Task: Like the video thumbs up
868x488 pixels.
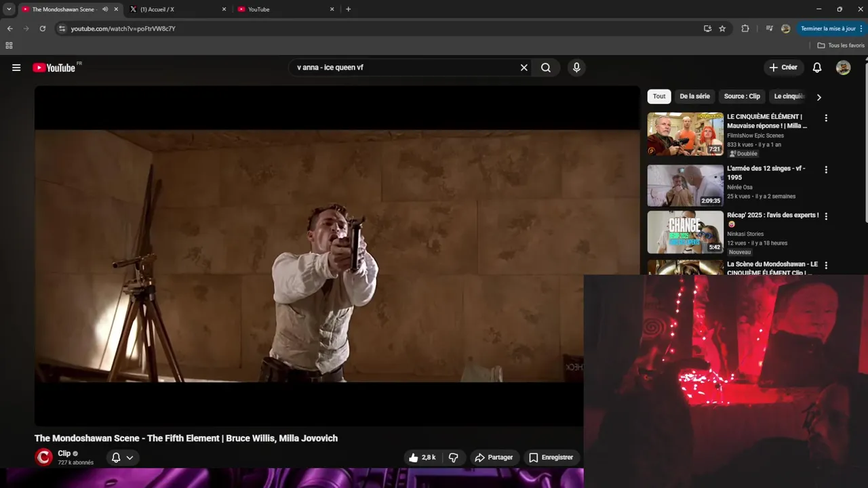Action: 422,457
